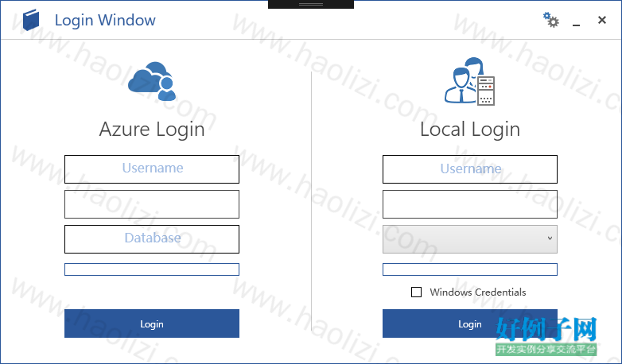This screenshot has width=622, height=364.
Task: Click the Local Login button
Action: pyautogui.click(x=470, y=323)
